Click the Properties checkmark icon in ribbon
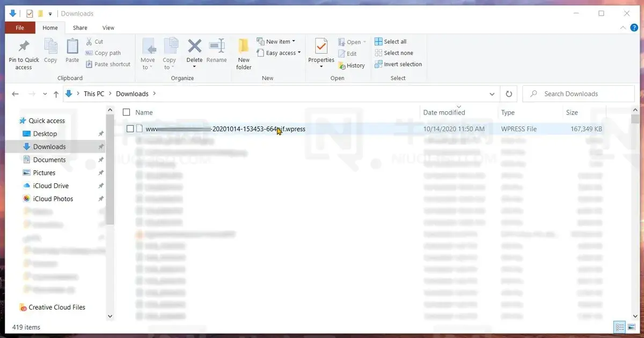Image resolution: width=644 pixels, height=338 pixels. (321, 46)
